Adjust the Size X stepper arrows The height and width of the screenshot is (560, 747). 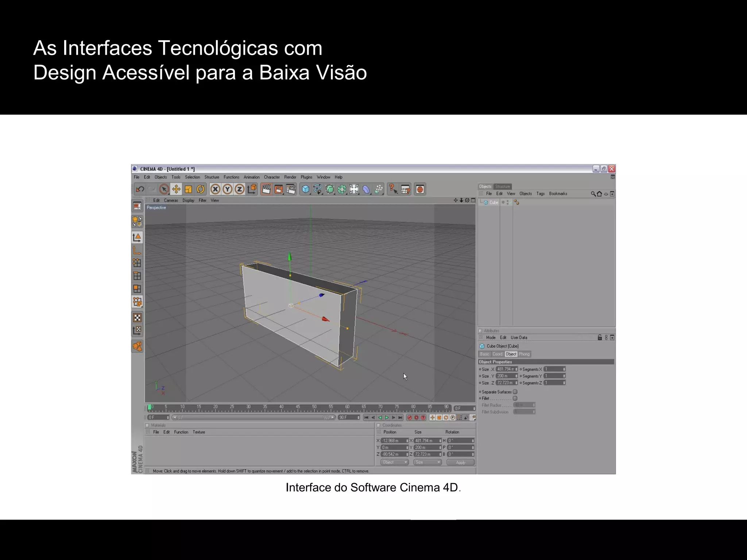516,369
